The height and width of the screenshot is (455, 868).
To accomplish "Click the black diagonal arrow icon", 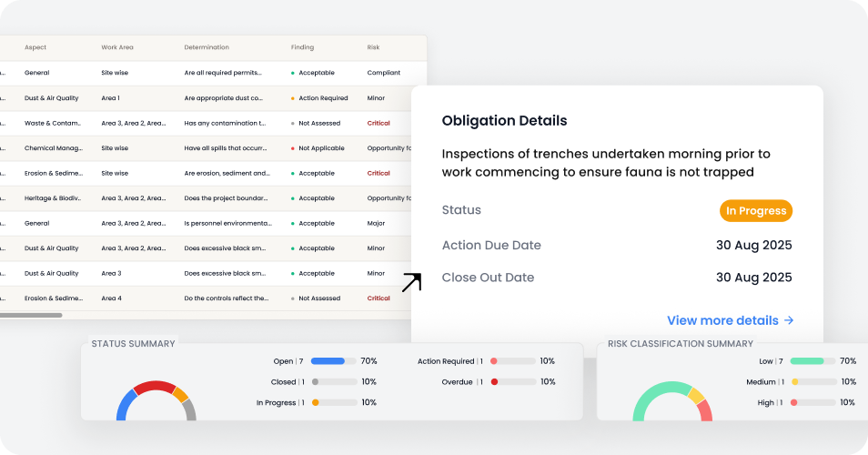I will tap(411, 282).
